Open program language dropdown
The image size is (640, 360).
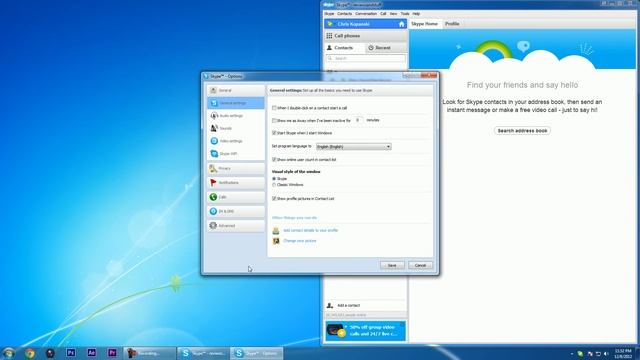tap(353, 147)
